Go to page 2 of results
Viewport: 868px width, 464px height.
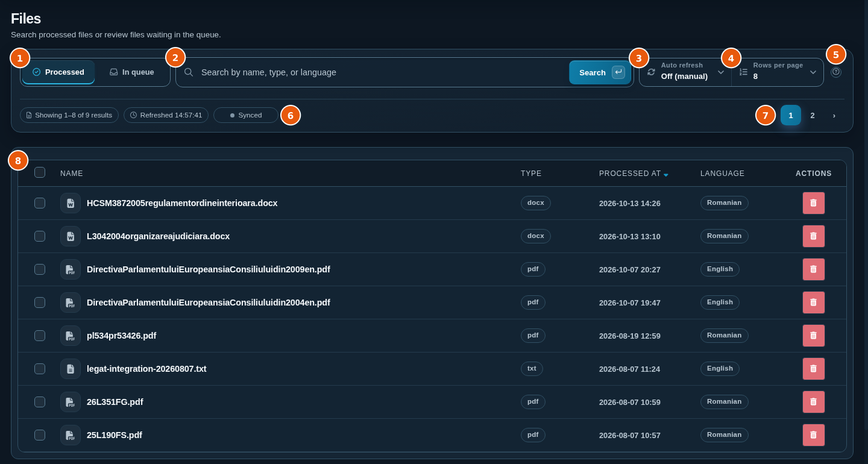(x=813, y=115)
